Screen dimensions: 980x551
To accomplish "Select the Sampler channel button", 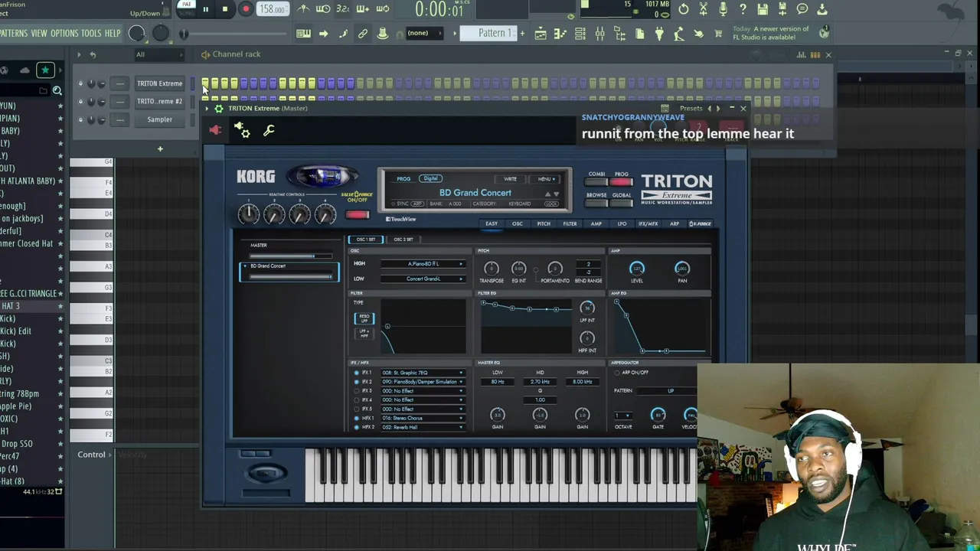I will click(159, 119).
